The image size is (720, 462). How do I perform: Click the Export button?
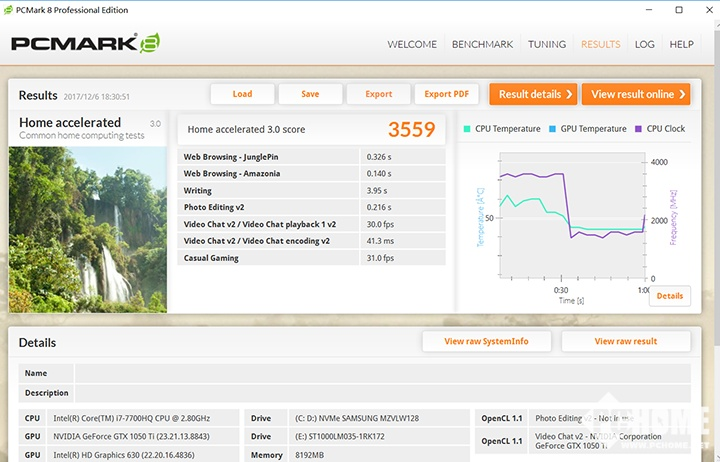pos(378,94)
